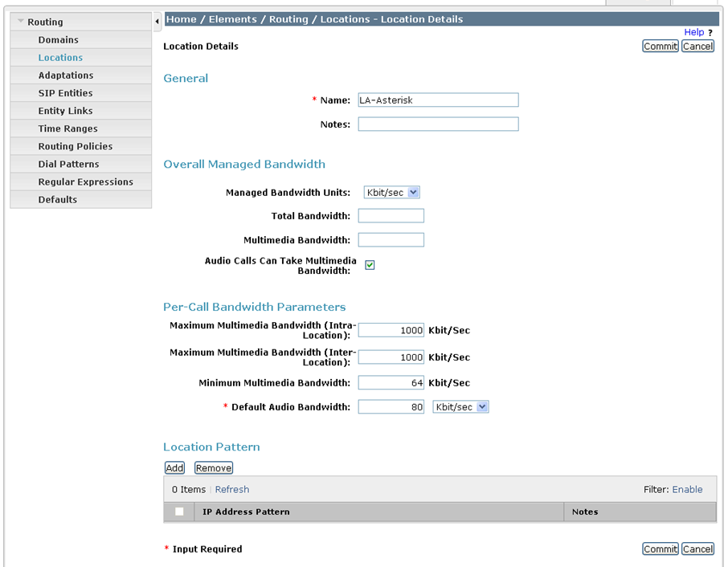Click the Multimedia Bandwidth input field
The image size is (728, 567).
tap(391, 240)
